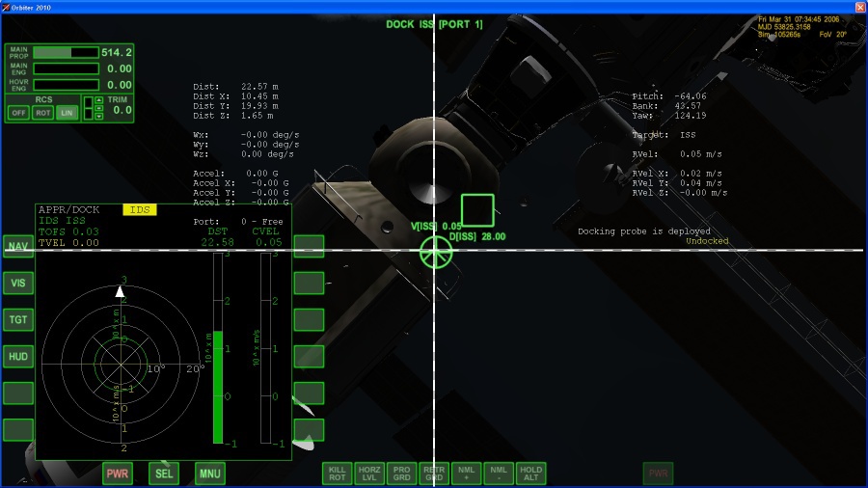
Task: Click the DOCK ISS [PORT 1] HUD header
Action: click(434, 24)
